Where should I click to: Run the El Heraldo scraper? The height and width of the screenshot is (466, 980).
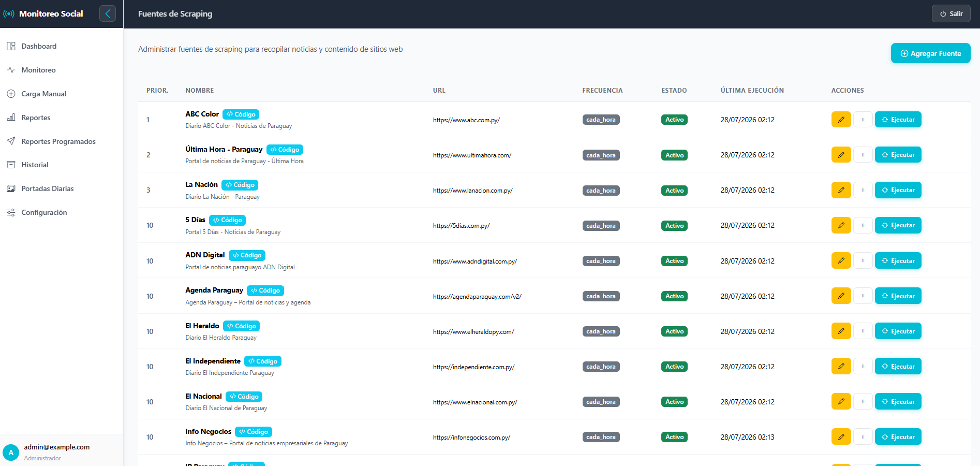898,331
